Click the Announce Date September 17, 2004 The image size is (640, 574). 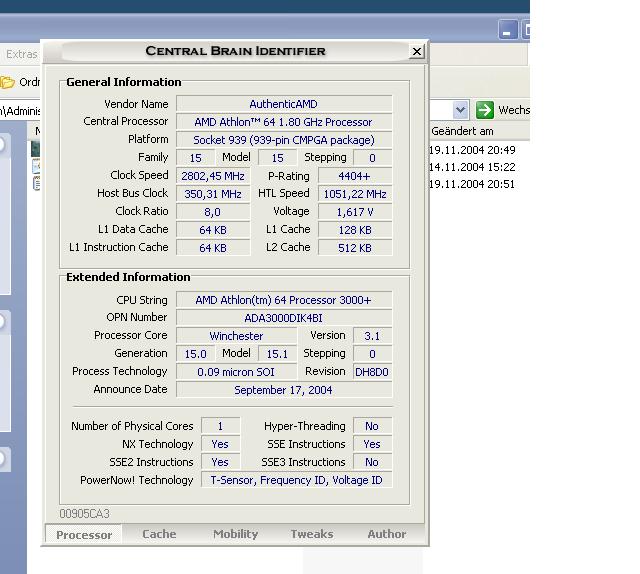coord(284,390)
